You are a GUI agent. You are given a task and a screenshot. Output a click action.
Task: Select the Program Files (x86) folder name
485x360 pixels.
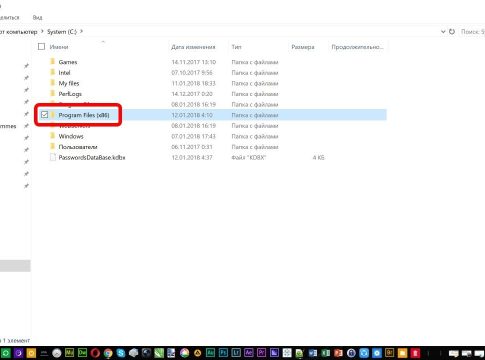point(84,115)
